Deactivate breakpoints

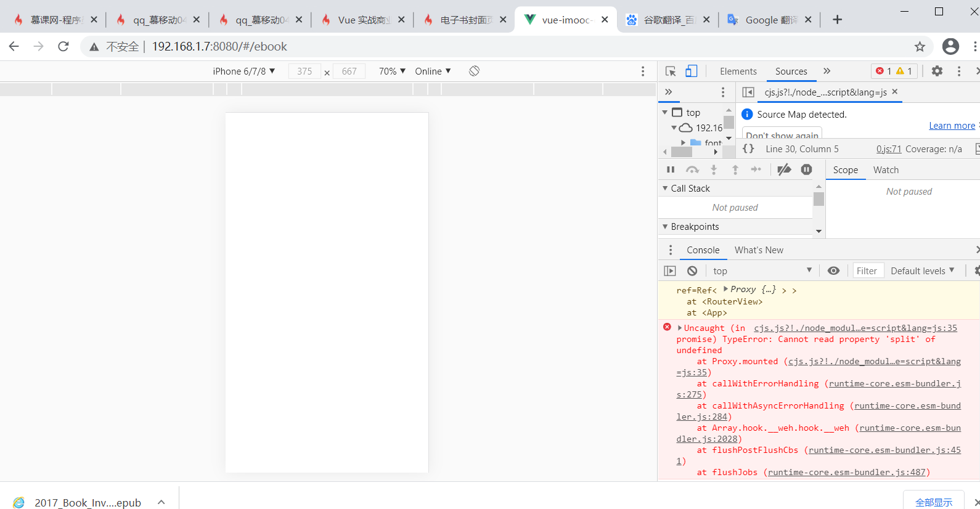coord(784,169)
